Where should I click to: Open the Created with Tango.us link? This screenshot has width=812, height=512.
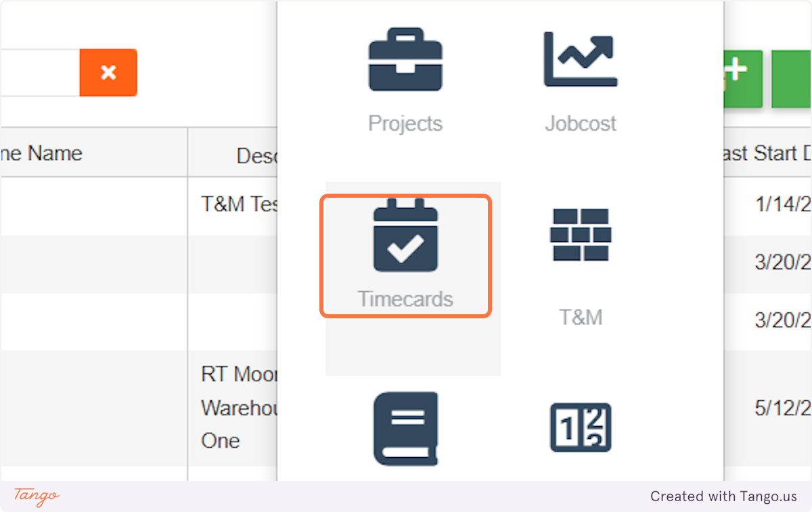723,496
